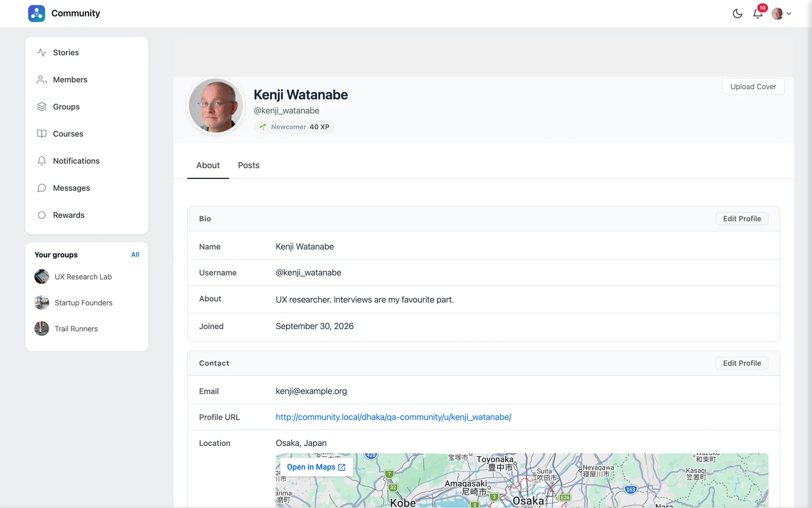812x508 pixels.
Task: Click the joined date September 30, 2026
Action: (315, 326)
